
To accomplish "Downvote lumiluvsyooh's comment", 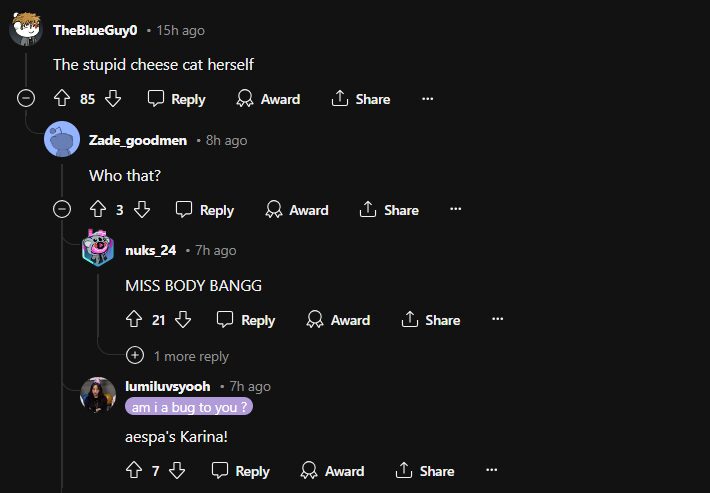I will 177,471.
